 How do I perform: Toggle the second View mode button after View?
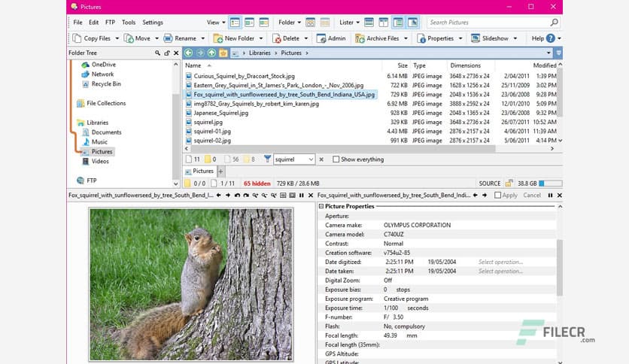click(x=250, y=23)
